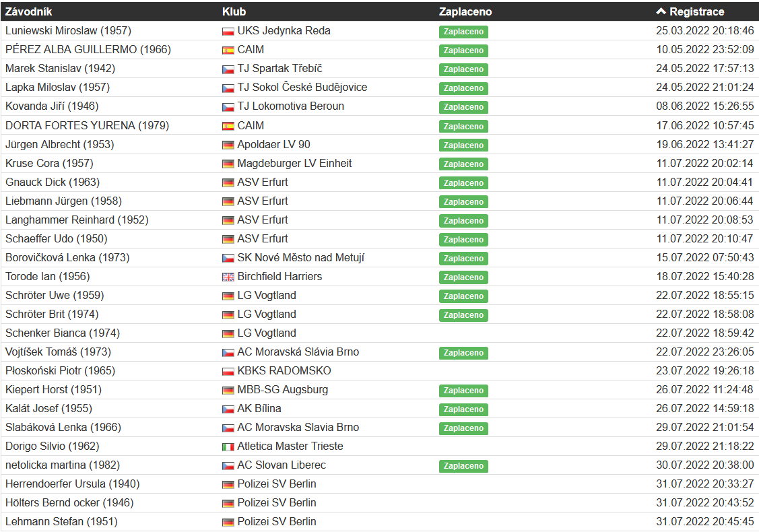Select the name Luniewski Miroslaw (1957)
This screenshot has width=759, height=532.
(68, 30)
